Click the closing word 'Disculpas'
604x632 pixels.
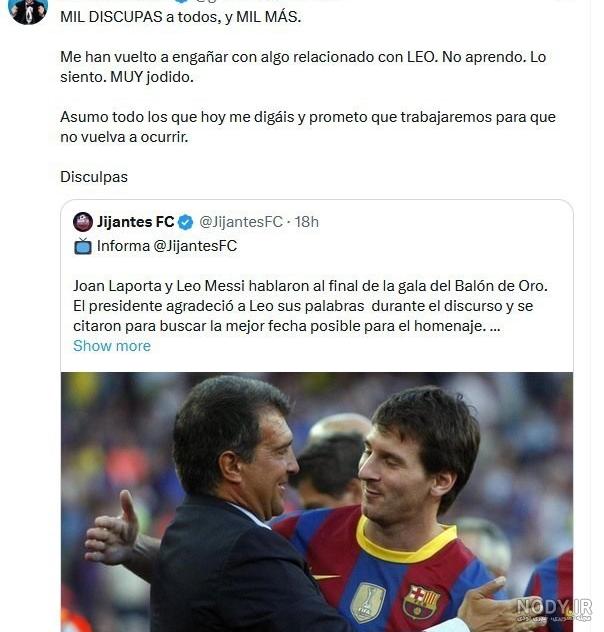click(x=94, y=177)
